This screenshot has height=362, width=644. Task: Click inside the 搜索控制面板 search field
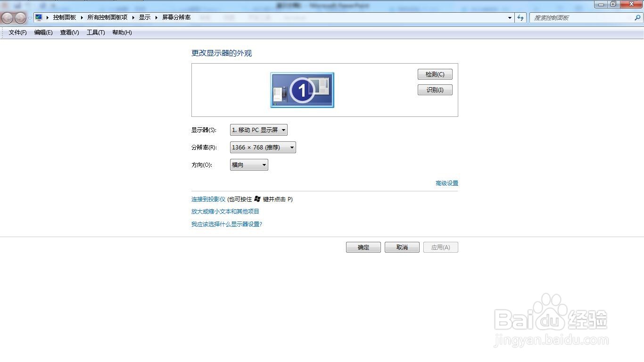coord(582,17)
